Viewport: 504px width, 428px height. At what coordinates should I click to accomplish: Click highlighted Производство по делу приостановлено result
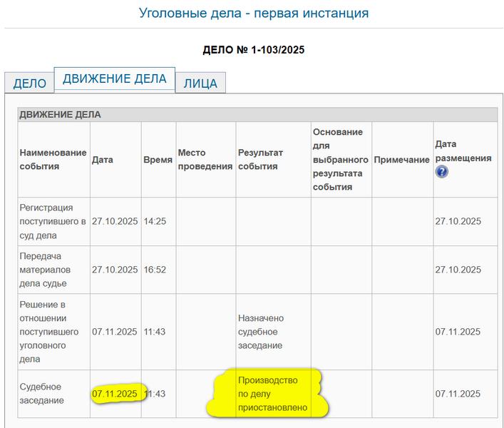pyautogui.click(x=272, y=394)
